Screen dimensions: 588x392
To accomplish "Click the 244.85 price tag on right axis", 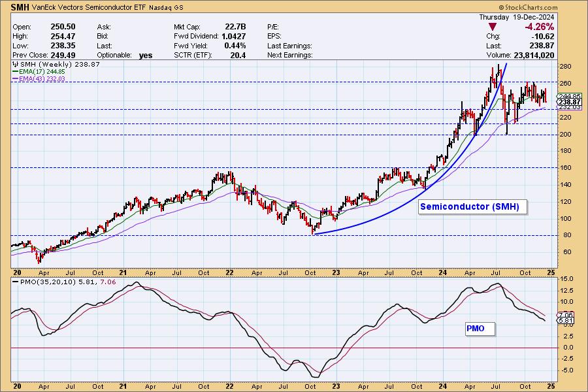I will coord(570,97).
